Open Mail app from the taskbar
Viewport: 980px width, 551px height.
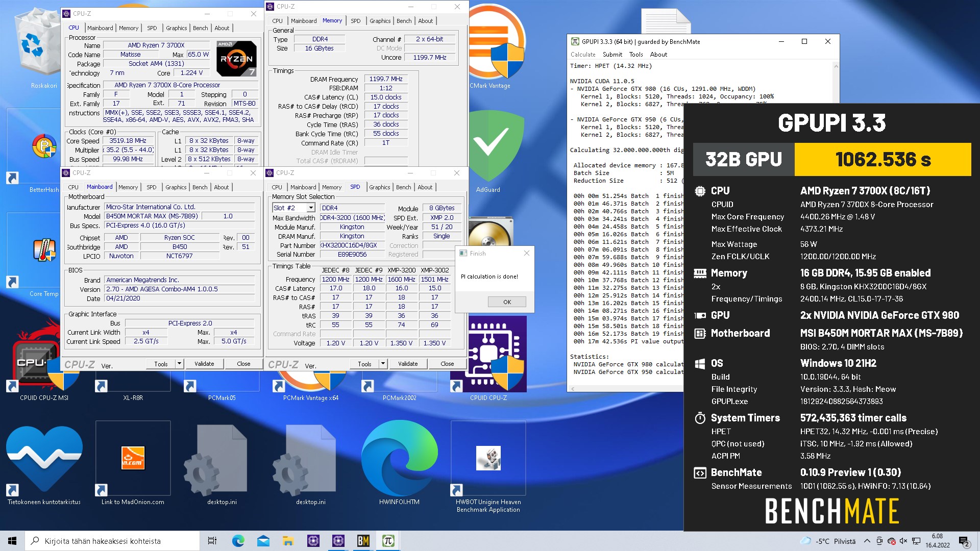click(263, 541)
